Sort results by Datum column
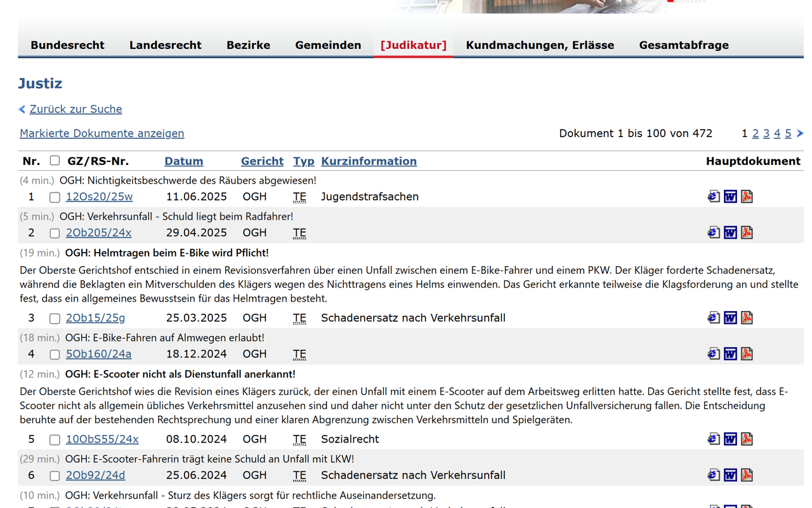Image resolution: width=812 pixels, height=508 pixels. pyautogui.click(x=184, y=161)
